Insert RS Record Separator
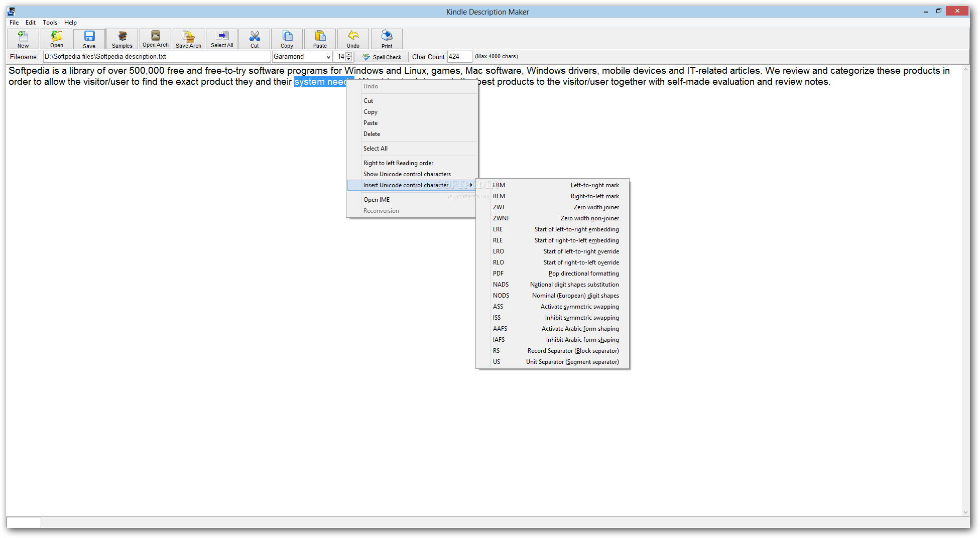This screenshot has width=980, height=538. 552,351
